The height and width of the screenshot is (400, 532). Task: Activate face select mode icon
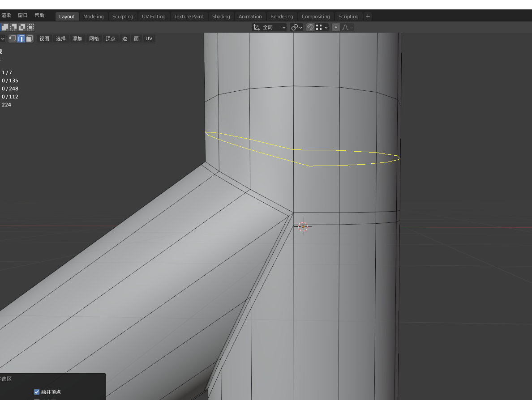[29, 38]
